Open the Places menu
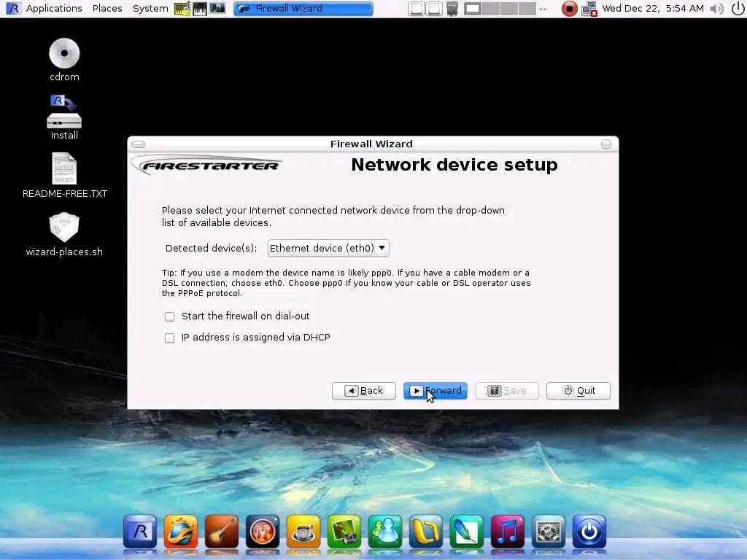 107,9
